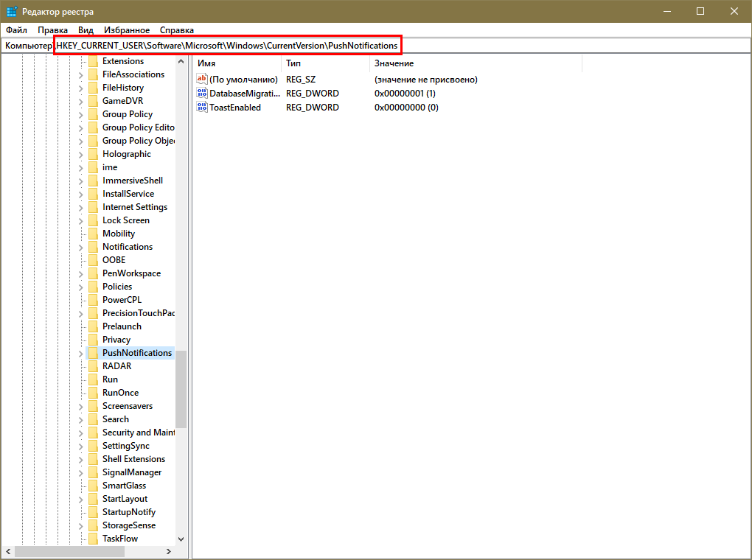Viewport: 752px width, 560px height.
Task: Sort values by the Имя column header
Action: [236, 64]
